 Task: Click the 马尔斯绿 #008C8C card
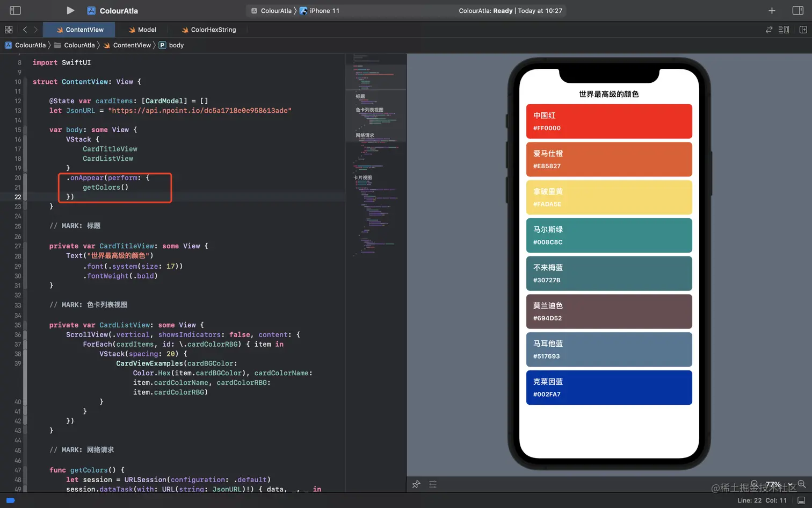point(609,235)
